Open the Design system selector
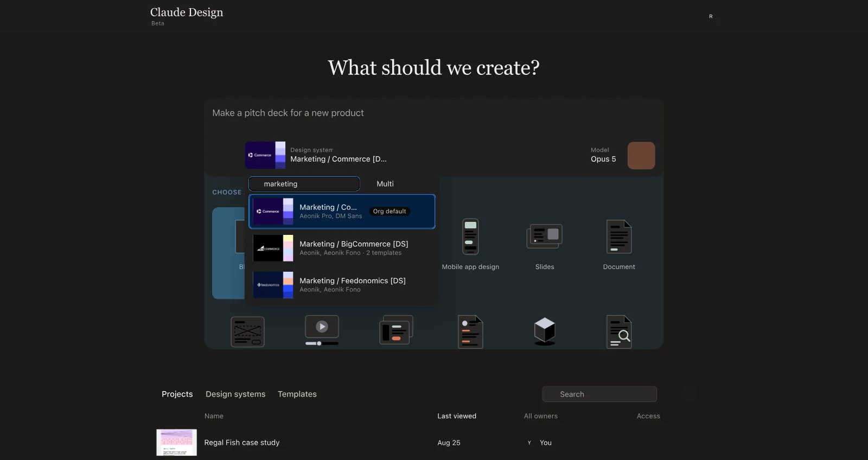The height and width of the screenshot is (460, 868). 317,155
